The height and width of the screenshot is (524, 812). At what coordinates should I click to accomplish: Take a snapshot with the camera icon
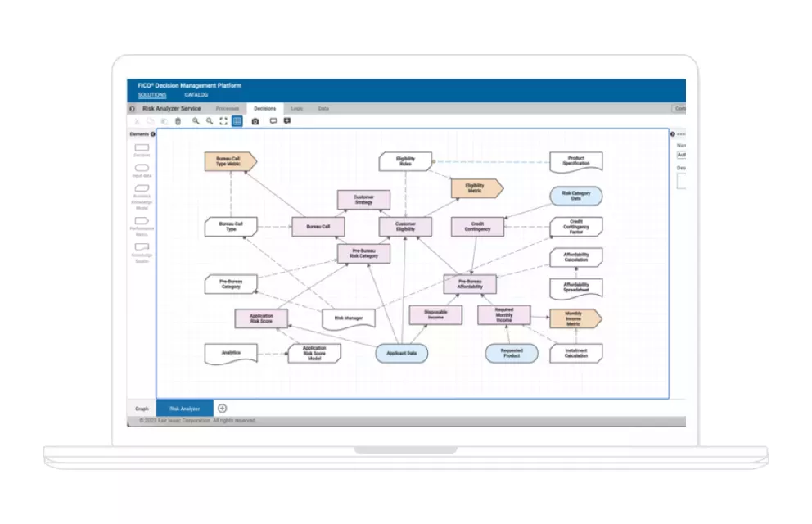point(255,121)
